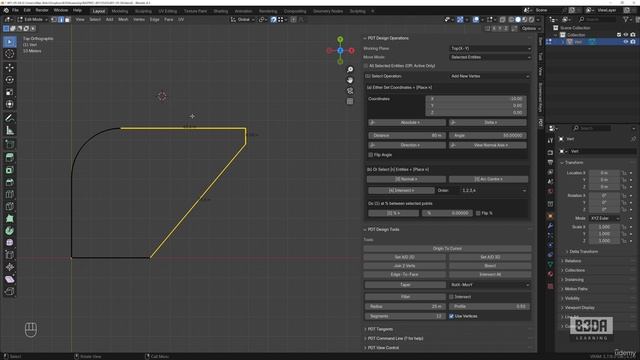Click the Delta placement button

coord(488,122)
